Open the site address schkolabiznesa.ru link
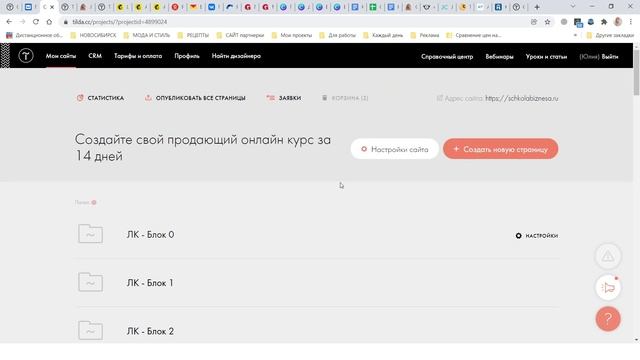This screenshot has height=360, width=640. coord(522,98)
